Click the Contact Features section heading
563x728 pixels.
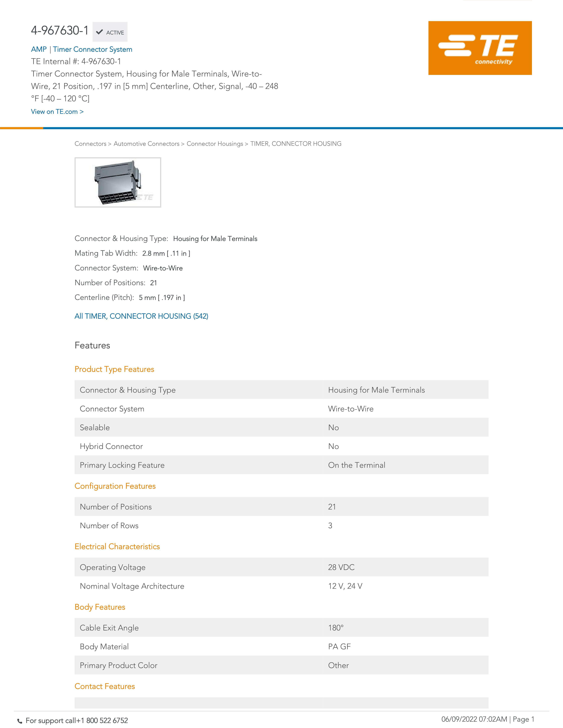104,686
